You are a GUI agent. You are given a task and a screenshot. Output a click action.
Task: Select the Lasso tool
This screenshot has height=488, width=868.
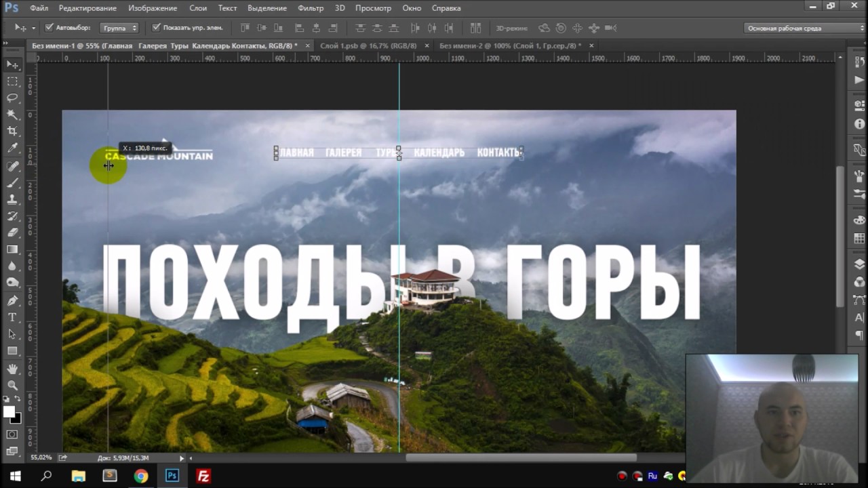[x=12, y=98]
